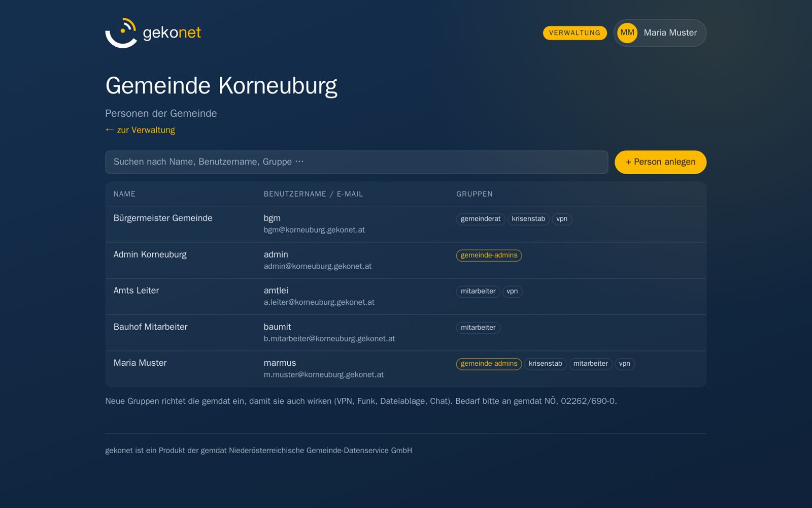Click the Gemeinde Korneuburg heading
Image resolution: width=812 pixels, height=508 pixels.
[x=221, y=86]
